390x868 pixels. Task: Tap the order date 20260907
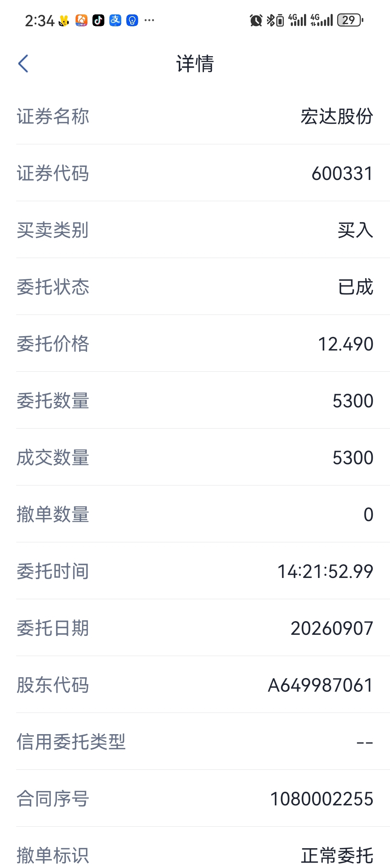(x=332, y=628)
